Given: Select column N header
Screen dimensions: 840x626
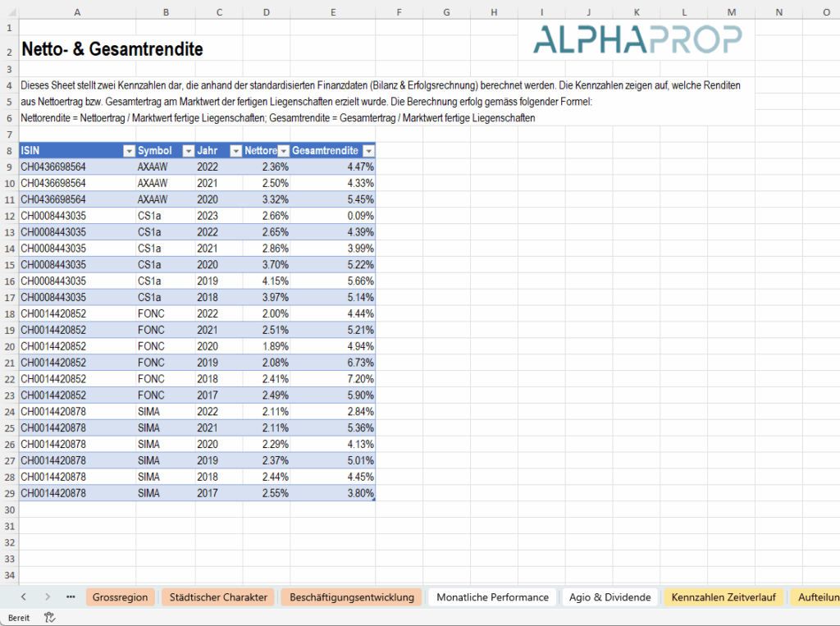Looking at the screenshot, I should (x=779, y=12).
